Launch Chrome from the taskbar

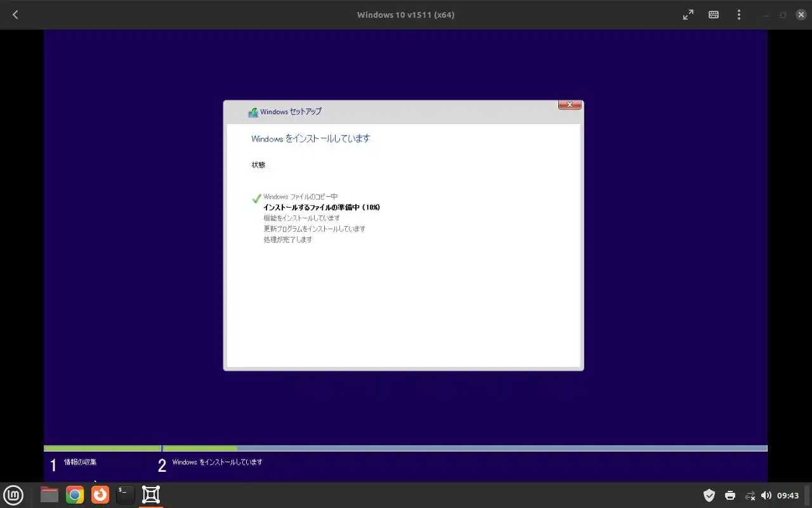(x=75, y=495)
